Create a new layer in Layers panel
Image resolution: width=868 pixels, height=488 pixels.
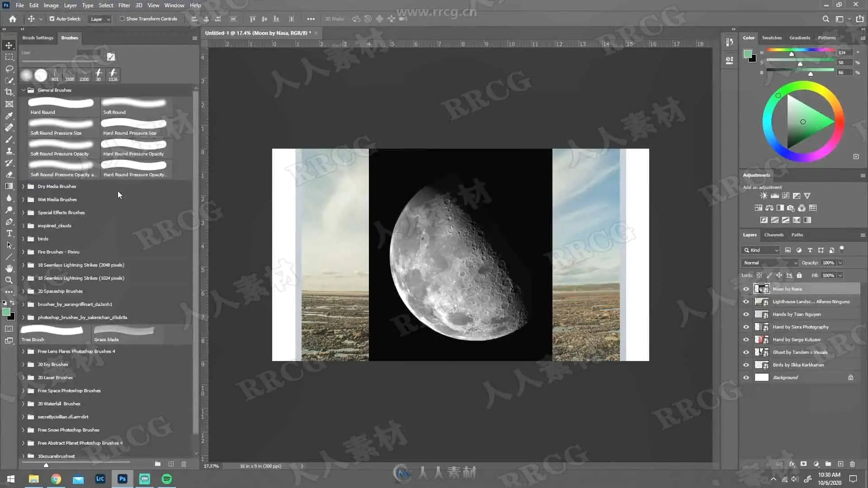(x=840, y=464)
